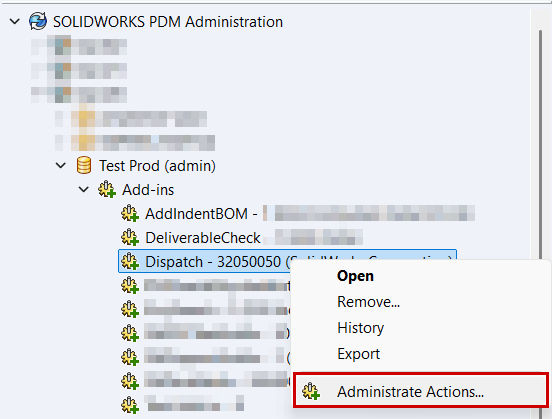Choose Remove... from the context menu

[x=368, y=302]
